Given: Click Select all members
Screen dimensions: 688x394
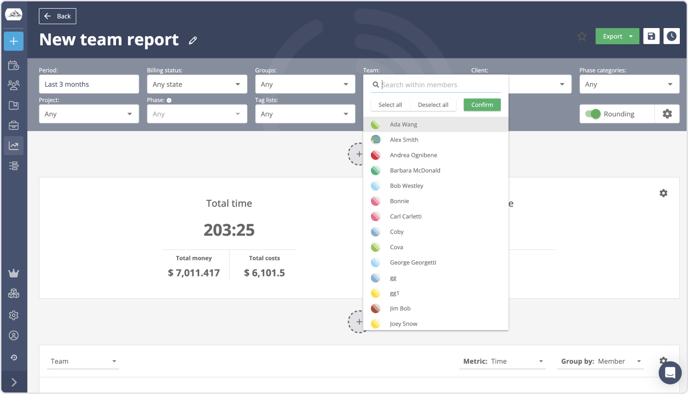Looking at the screenshot, I should [390, 105].
